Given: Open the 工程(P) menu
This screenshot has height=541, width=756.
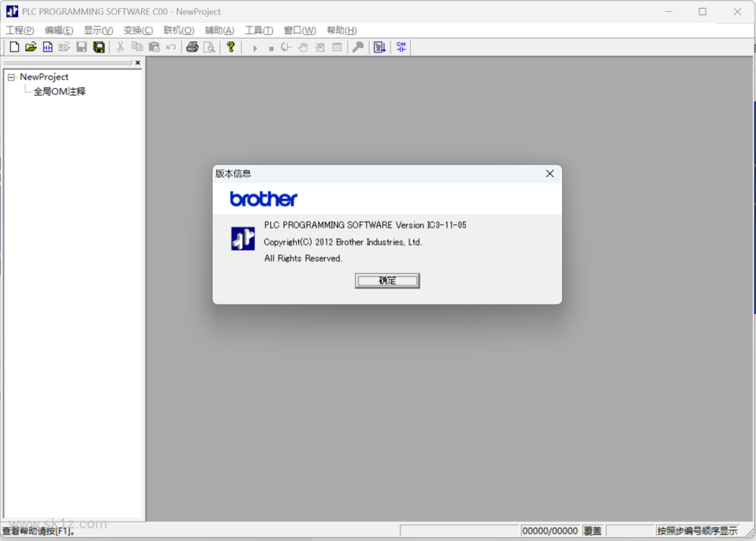Looking at the screenshot, I should click(20, 30).
